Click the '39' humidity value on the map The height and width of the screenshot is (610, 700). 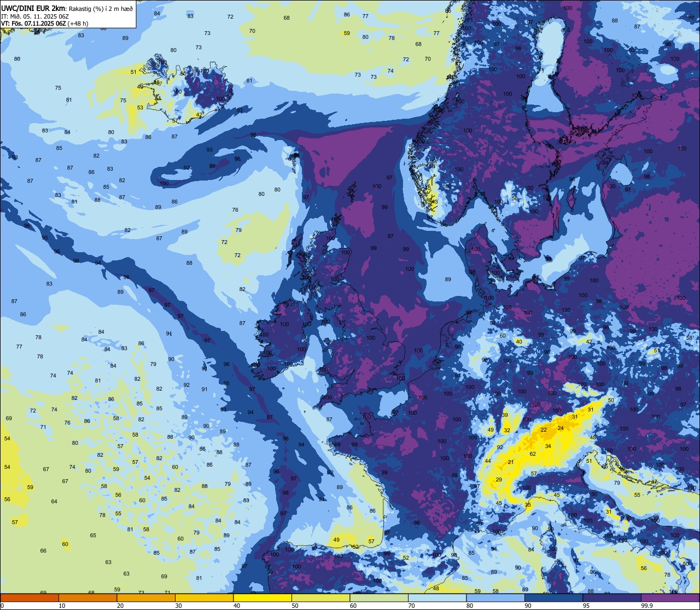tap(505, 415)
